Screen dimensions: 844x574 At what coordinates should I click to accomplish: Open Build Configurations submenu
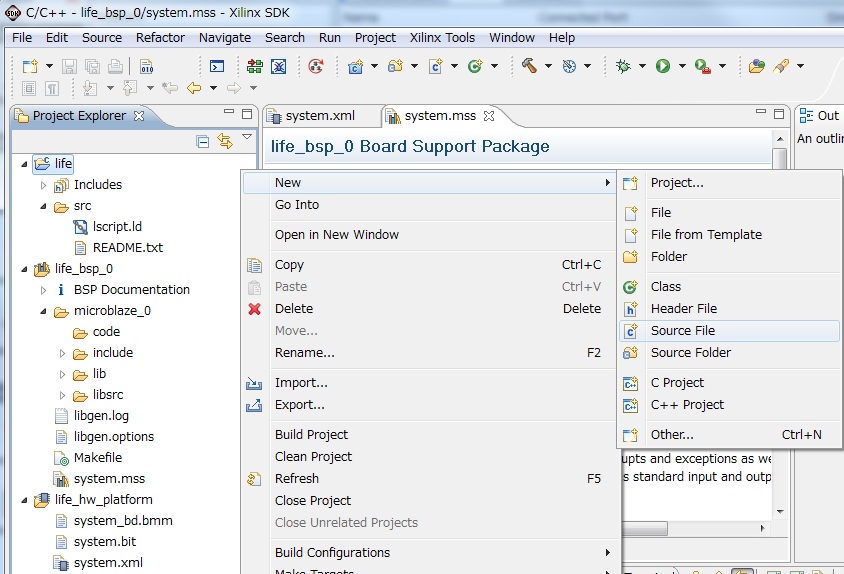(x=430, y=552)
